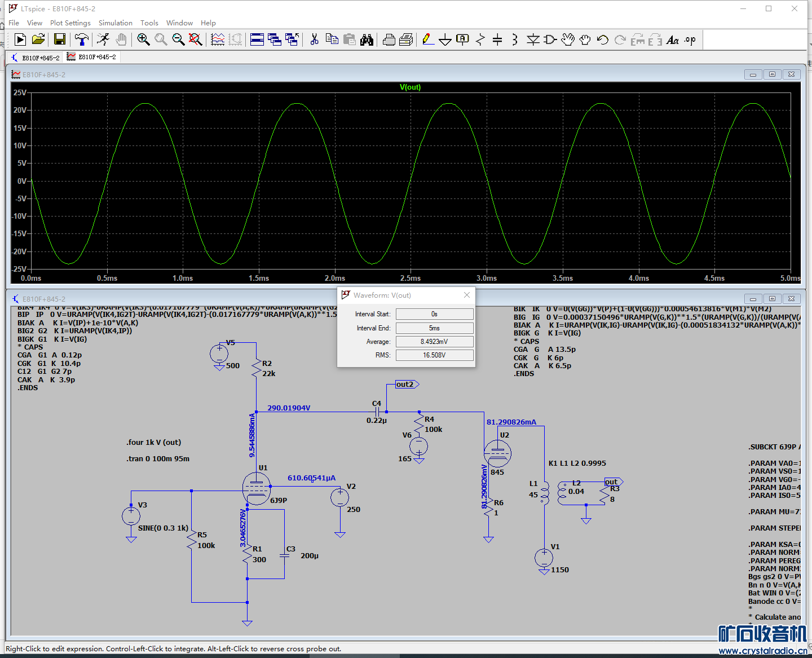Screen dimensions: 812x658
Task: Click the SPICE directive .op icon
Action: [690, 39]
